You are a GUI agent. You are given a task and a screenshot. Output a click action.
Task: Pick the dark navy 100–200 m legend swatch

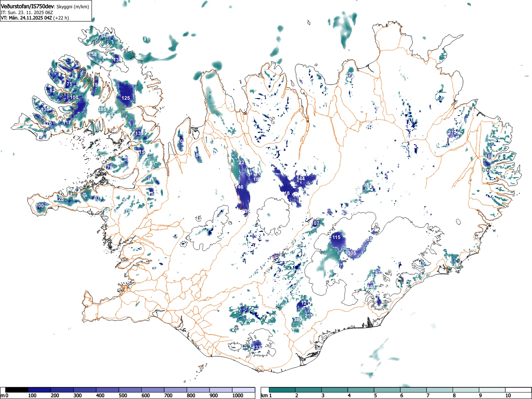pyautogui.click(x=39, y=390)
